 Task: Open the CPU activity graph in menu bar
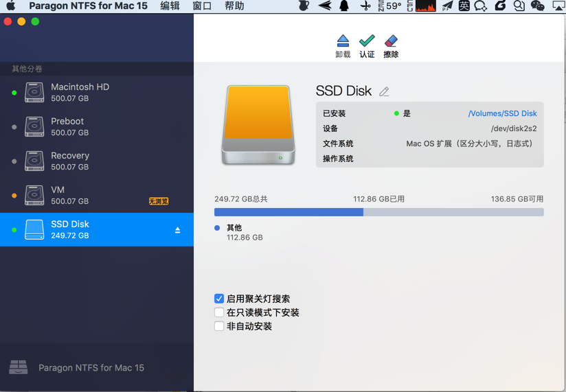click(426, 5)
